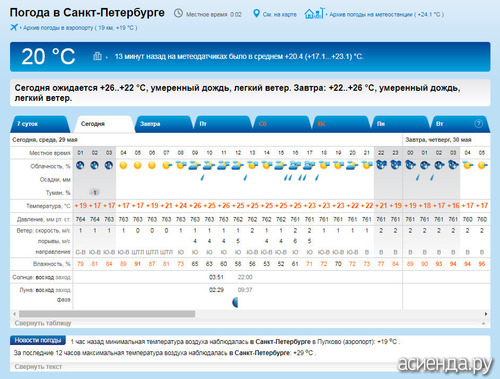
Task: Click the sunset time 22:00
Action: [245, 277]
